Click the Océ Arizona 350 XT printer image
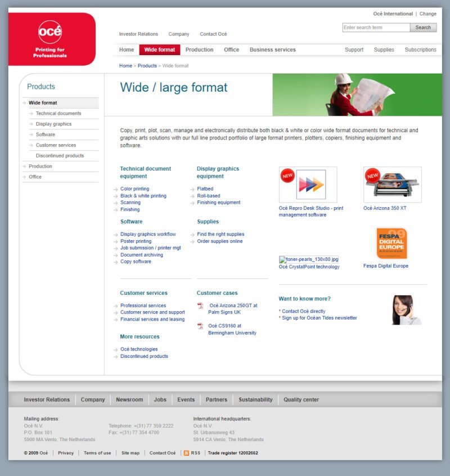This screenshot has height=476, width=450. click(x=392, y=185)
